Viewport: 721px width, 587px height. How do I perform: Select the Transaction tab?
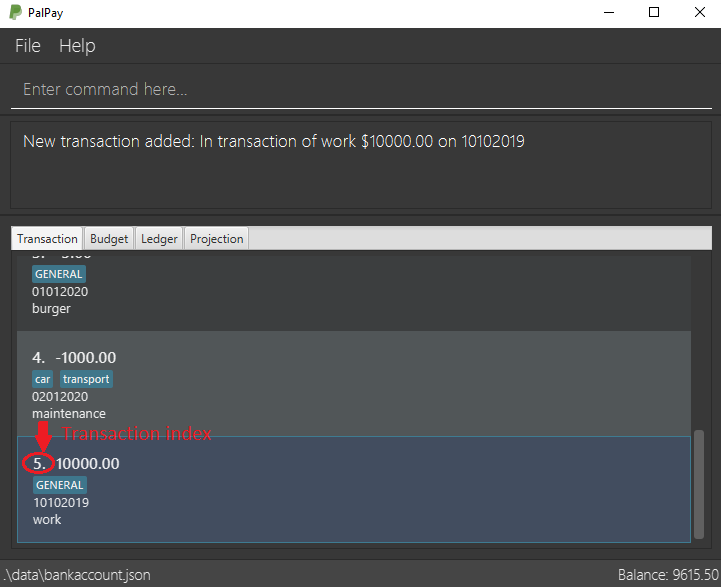[x=47, y=239]
